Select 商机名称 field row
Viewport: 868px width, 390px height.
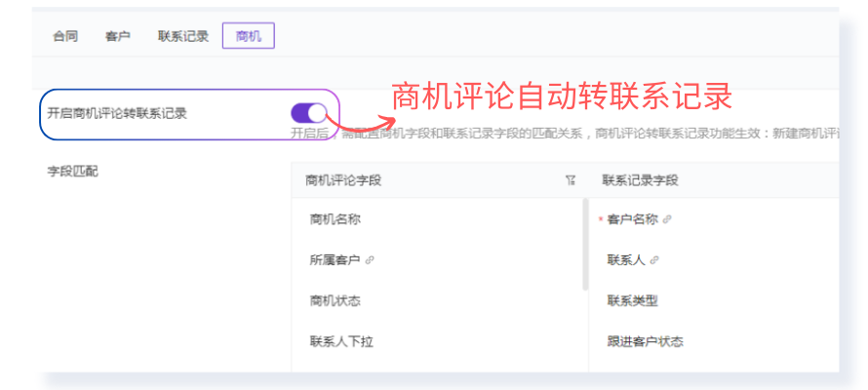click(x=335, y=220)
